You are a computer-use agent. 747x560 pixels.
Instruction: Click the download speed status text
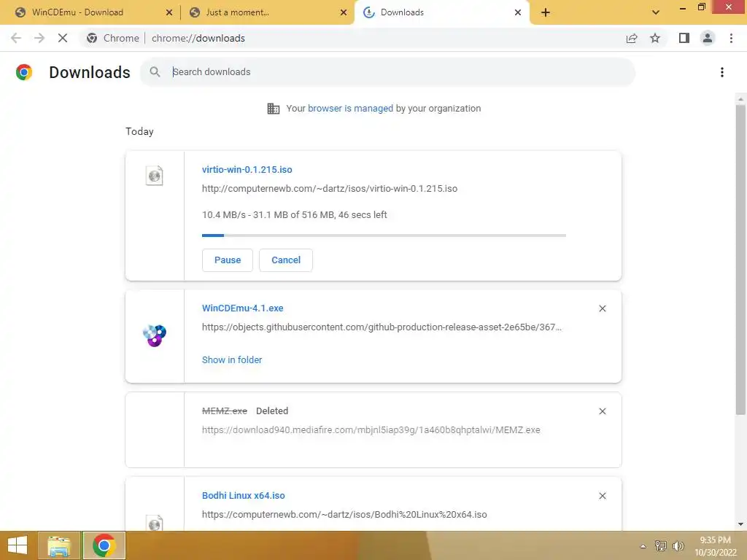click(x=295, y=215)
